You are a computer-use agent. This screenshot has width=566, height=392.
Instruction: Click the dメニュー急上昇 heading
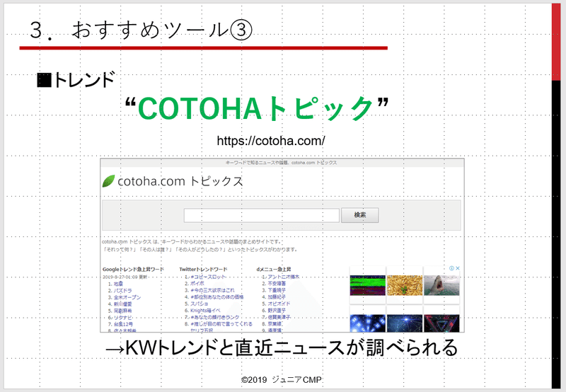pyautogui.click(x=274, y=270)
